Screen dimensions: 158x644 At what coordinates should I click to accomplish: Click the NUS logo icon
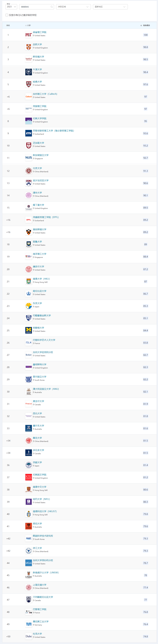point(29,158)
